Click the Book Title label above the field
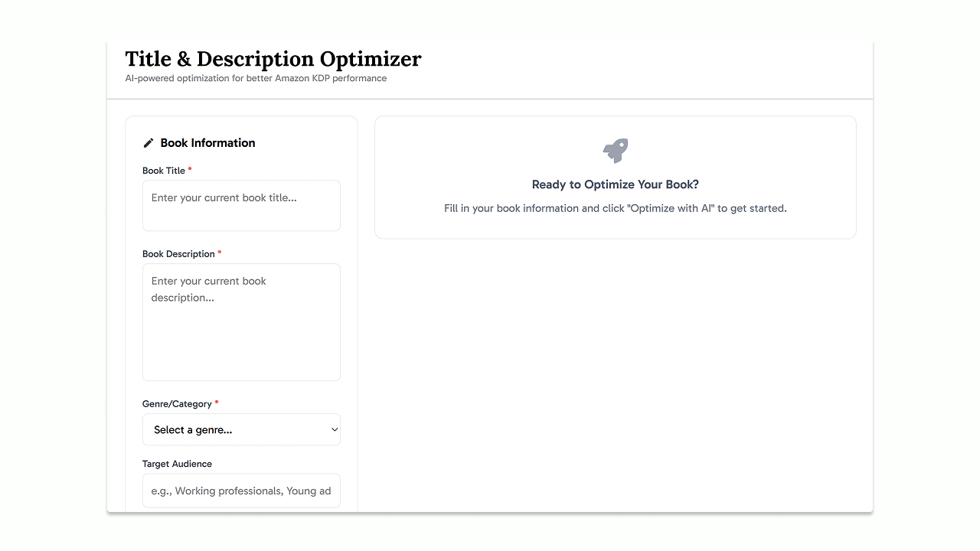 (164, 170)
